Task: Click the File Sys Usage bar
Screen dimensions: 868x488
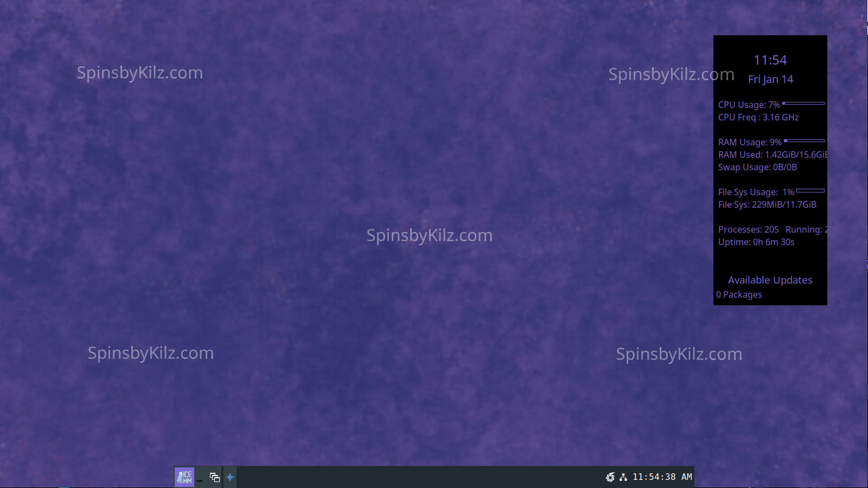Action: click(810, 191)
